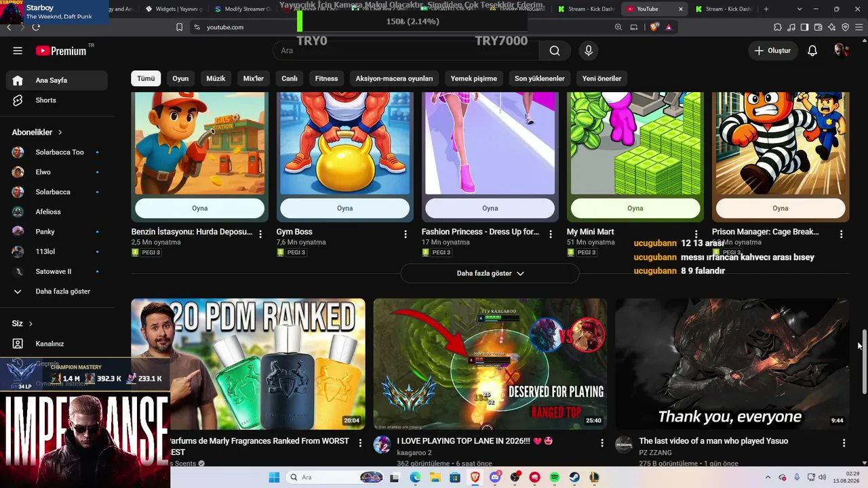This screenshot has width=868, height=488.
Task: Expand Daha fazla göster under games
Action: click(490, 273)
